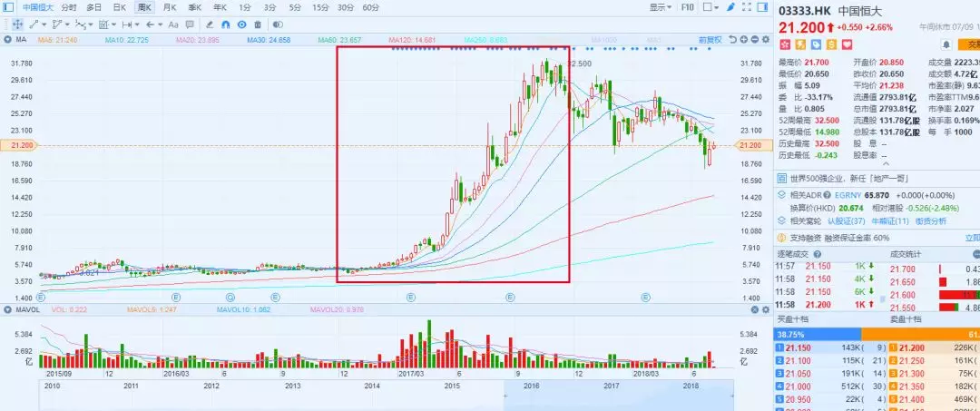Select the range measure tool

click(x=127, y=24)
